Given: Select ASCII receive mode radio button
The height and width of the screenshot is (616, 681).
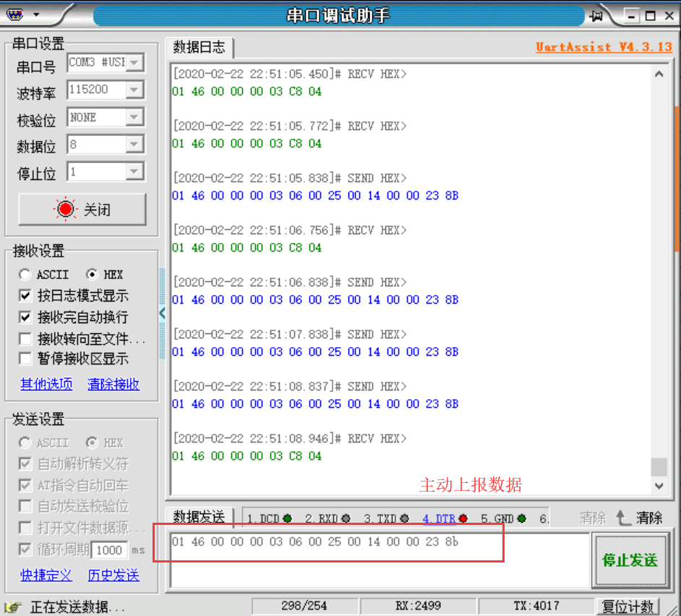Looking at the screenshot, I should (25, 275).
